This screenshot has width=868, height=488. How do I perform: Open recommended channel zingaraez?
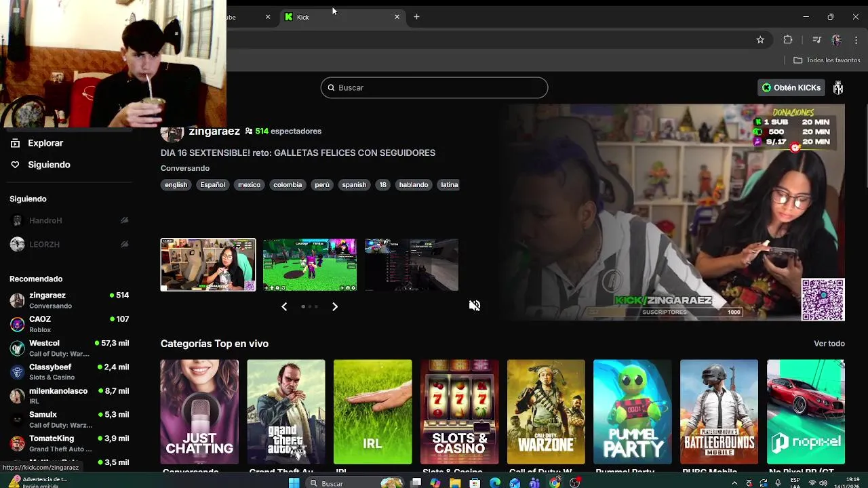69,300
